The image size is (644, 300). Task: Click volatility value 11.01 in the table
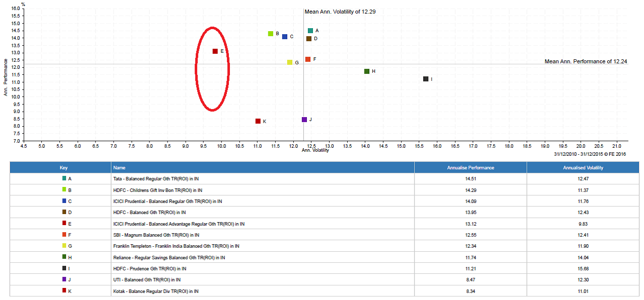click(x=583, y=291)
